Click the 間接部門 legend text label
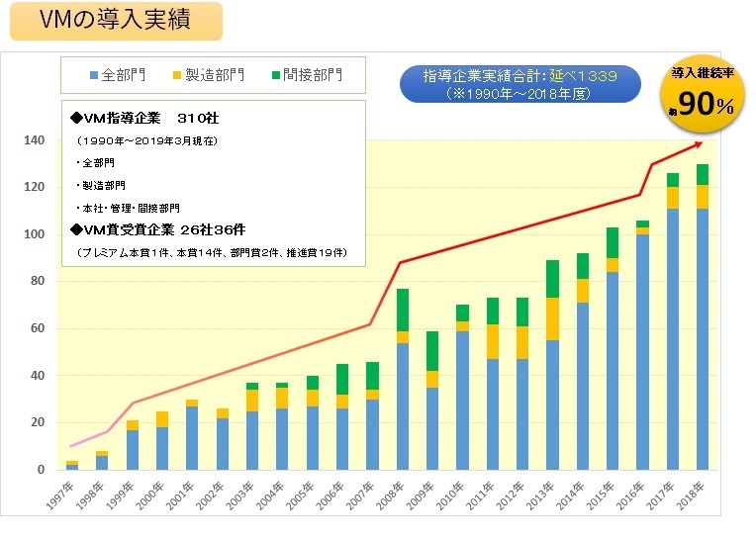This screenshot has width=756, height=539. point(312,75)
